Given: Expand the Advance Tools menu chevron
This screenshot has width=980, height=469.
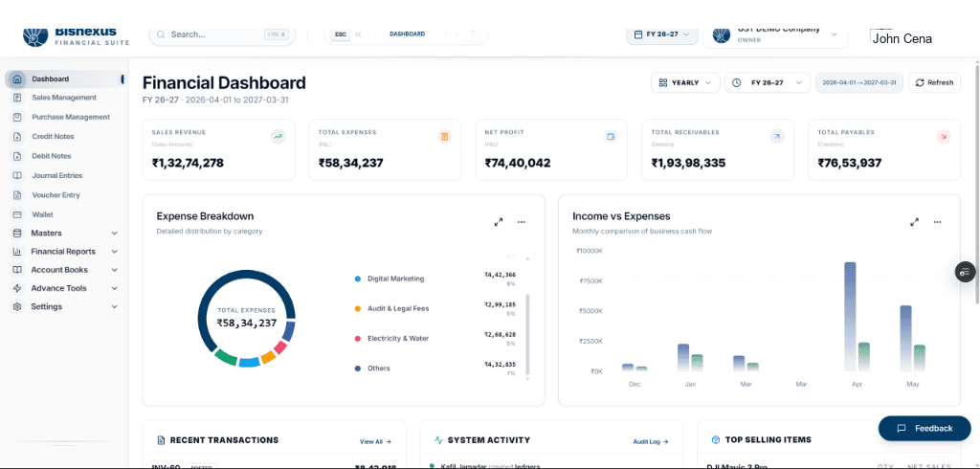Looking at the screenshot, I should coord(115,288).
